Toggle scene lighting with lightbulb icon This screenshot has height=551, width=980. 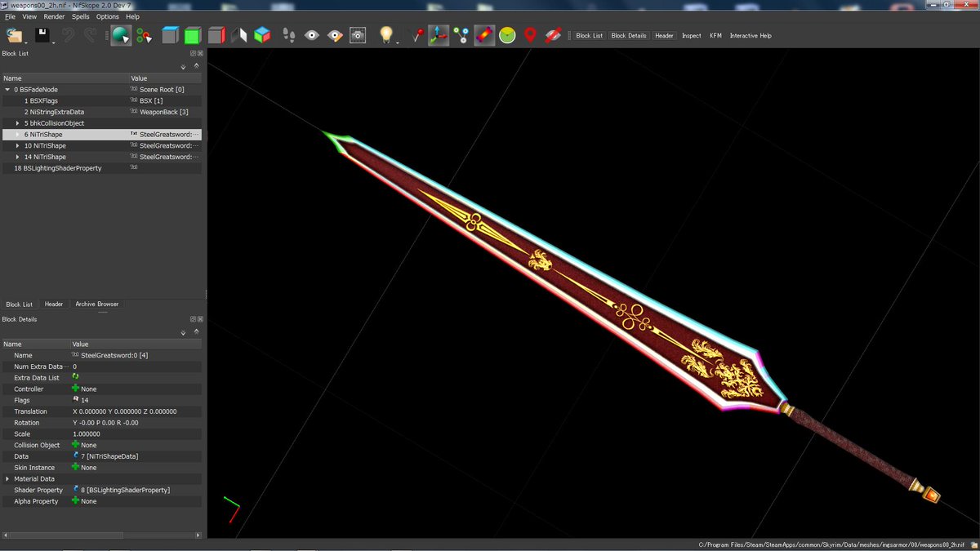(x=386, y=35)
